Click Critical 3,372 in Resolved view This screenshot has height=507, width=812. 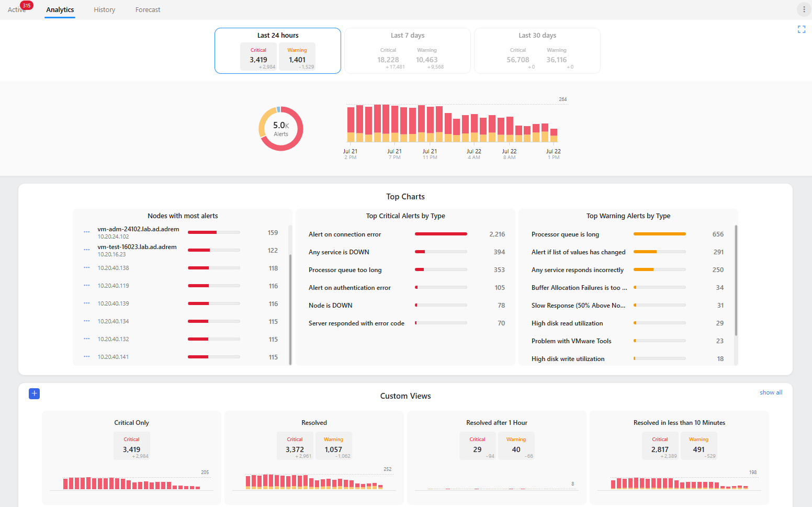point(295,446)
